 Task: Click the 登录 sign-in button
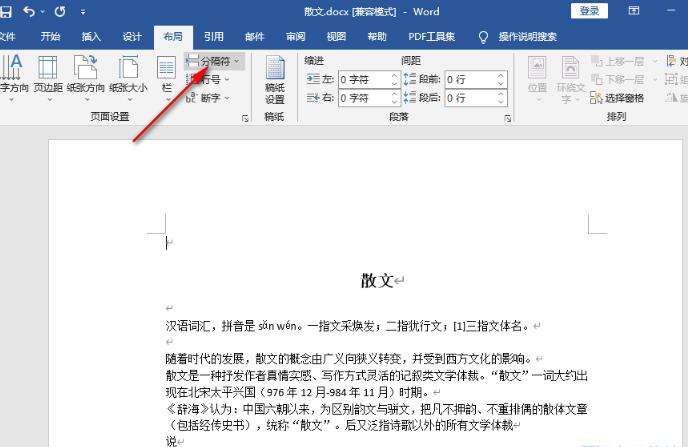(589, 11)
